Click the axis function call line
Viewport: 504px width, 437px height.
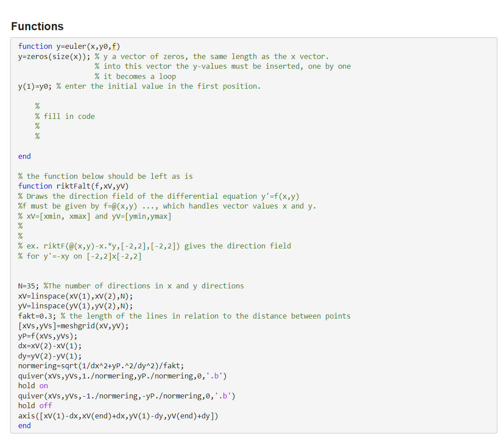[x=117, y=415]
